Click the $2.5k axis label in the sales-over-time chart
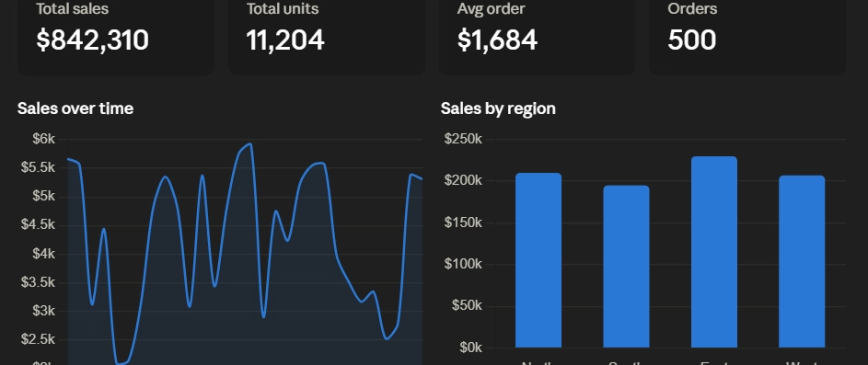The height and width of the screenshot is (365, 868). (38, 339)
